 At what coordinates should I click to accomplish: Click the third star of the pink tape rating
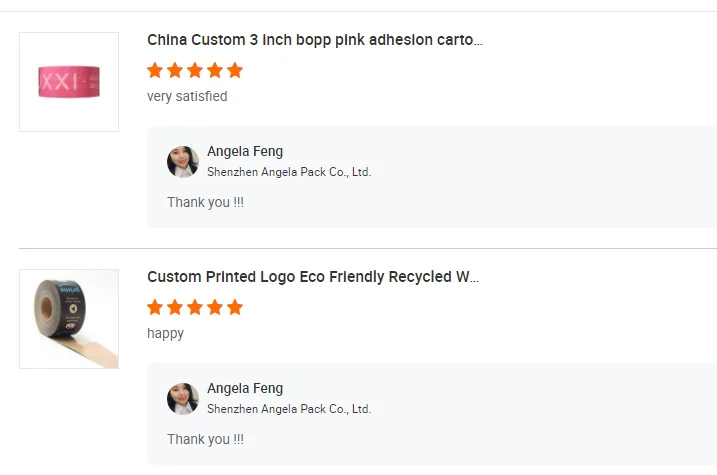click(x=195, y=70)
